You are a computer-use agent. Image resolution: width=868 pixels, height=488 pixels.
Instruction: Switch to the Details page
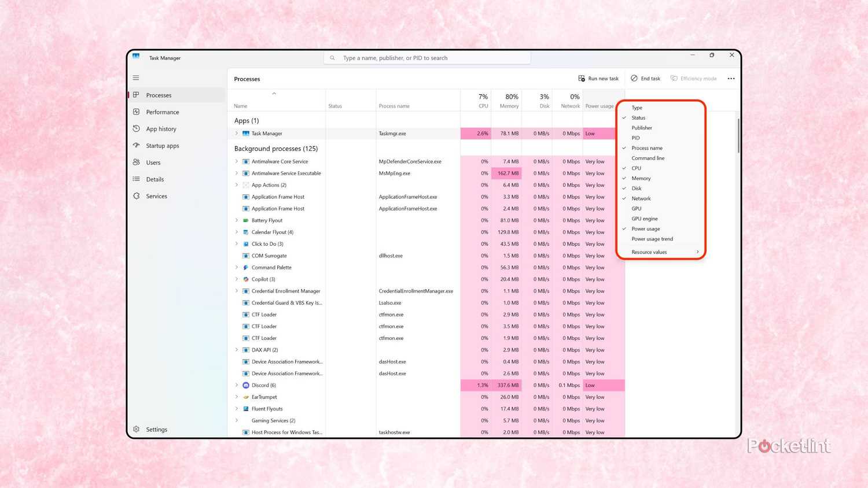click(155, 179)
